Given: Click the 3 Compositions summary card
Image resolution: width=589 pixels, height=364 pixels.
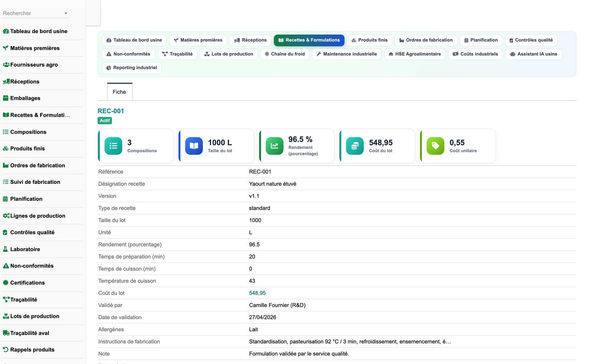Looking at the screenshot, I should pos(136,146).
